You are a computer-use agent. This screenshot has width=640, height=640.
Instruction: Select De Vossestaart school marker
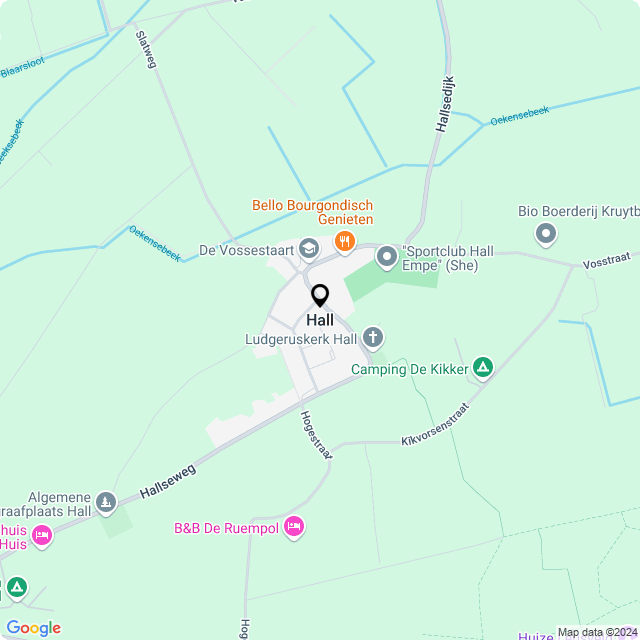click(309, 250)
